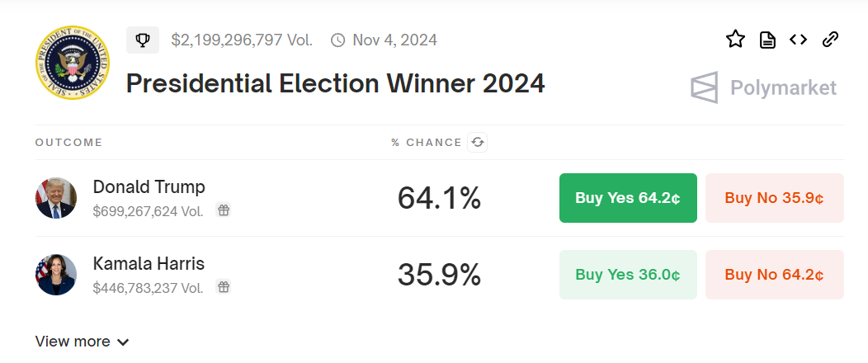Toggle the % chance refresh switch icon
Screen dimensions: 868x363
coord(477,142)
